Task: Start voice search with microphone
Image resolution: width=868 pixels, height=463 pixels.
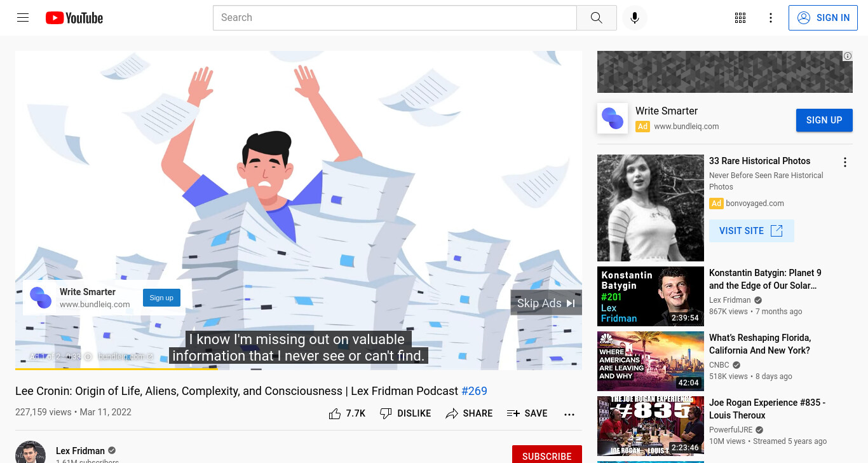Action: [x=634, y=18]
